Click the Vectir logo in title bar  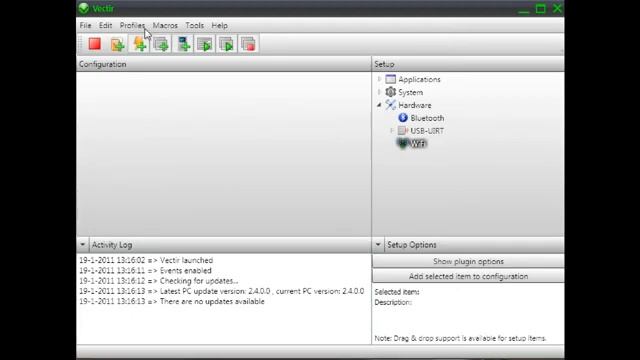pos(84,8)
